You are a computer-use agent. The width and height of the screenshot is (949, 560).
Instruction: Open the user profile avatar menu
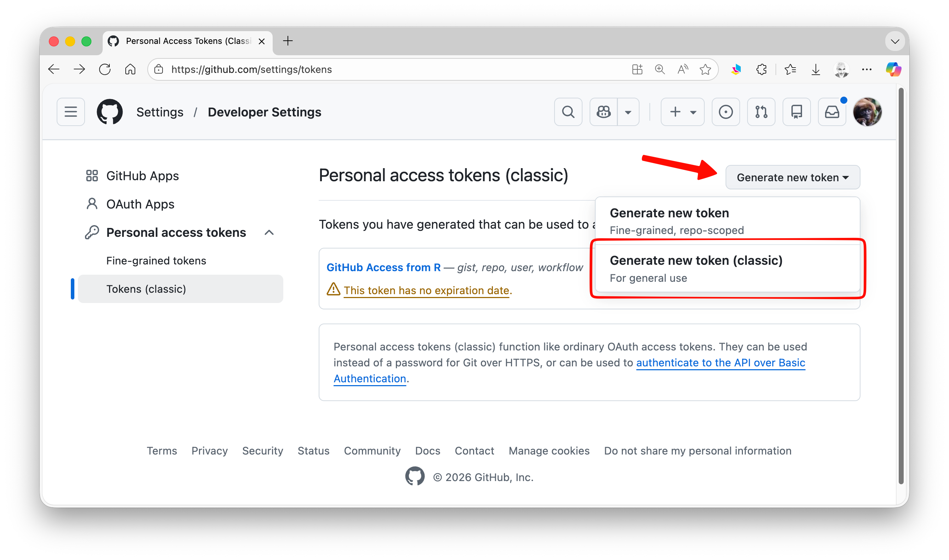click(868, 112)
